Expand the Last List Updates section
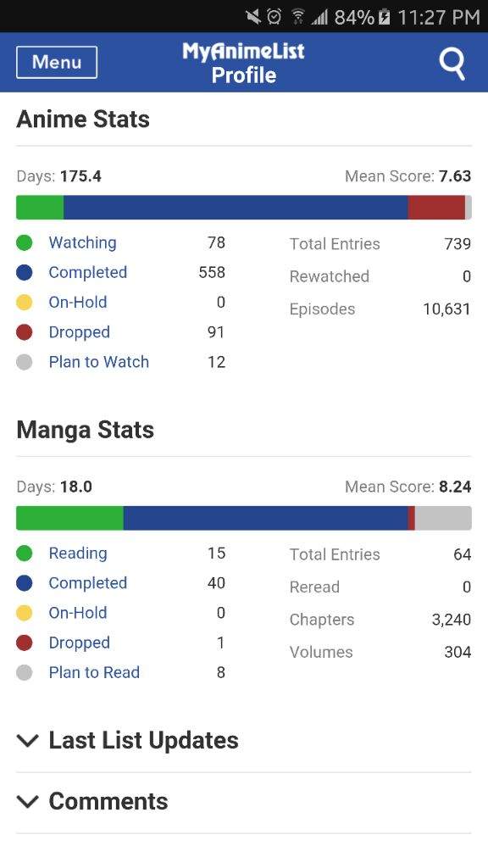Viewport: 488px width, 868px height. pos(243,741)
